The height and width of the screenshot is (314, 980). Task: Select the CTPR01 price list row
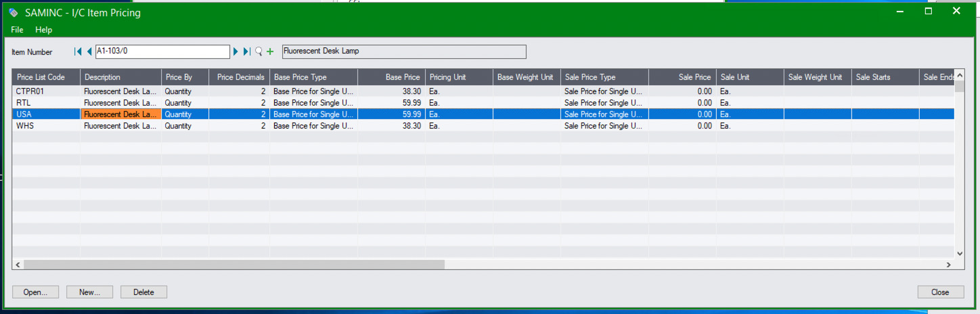(x=483, y=91)
